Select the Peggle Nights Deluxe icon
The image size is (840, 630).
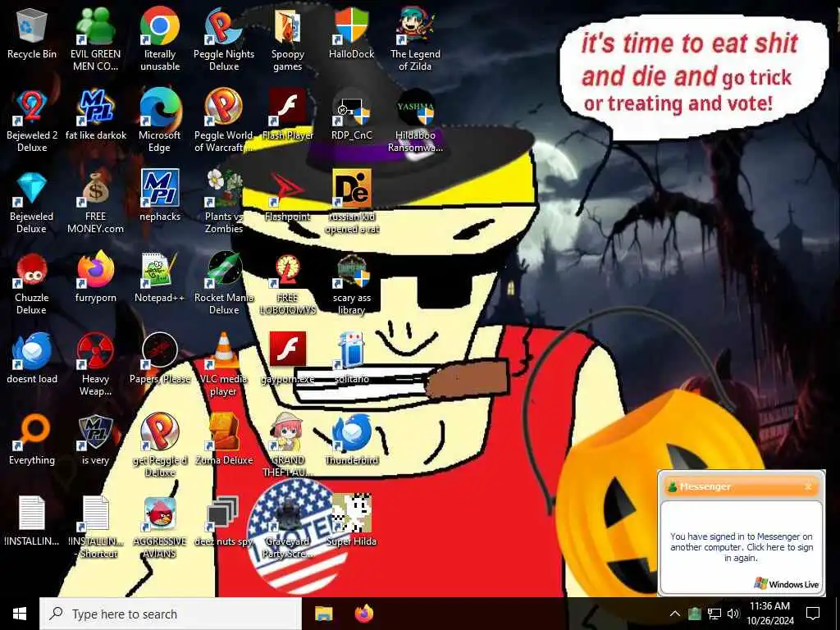pyautogui.click(x=224, y=25)
